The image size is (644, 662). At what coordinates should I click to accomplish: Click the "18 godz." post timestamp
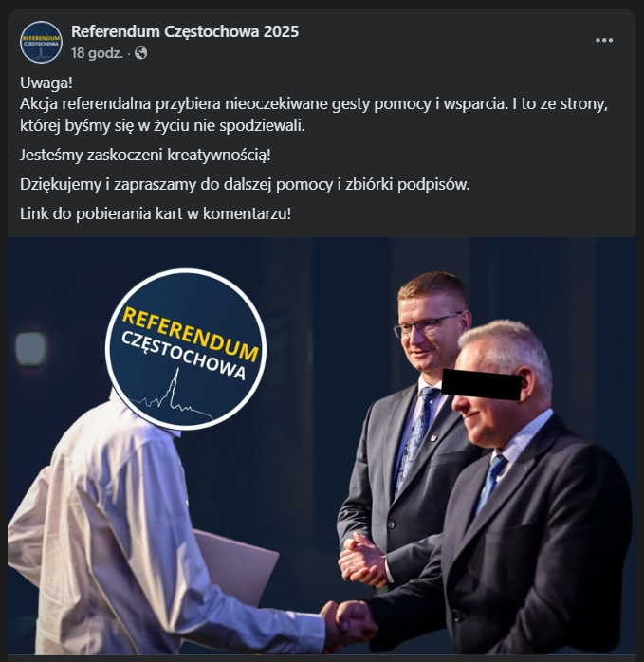(97, 53)
